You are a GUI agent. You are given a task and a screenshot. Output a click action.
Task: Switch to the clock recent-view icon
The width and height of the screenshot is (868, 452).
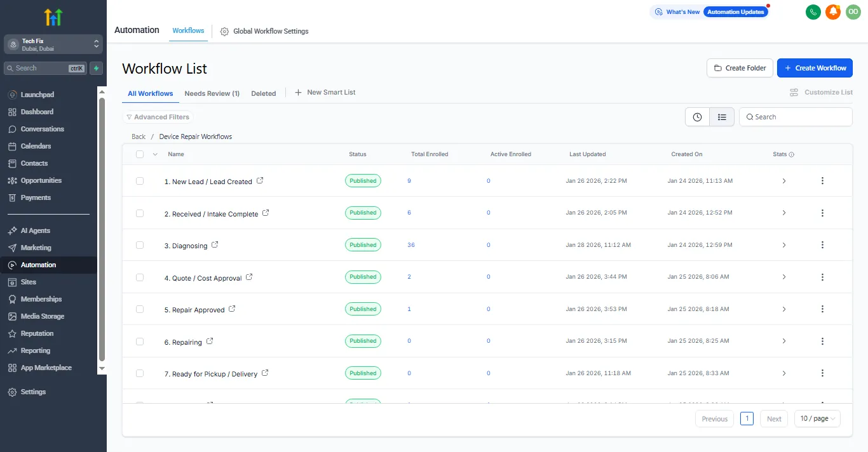point(697,117)
